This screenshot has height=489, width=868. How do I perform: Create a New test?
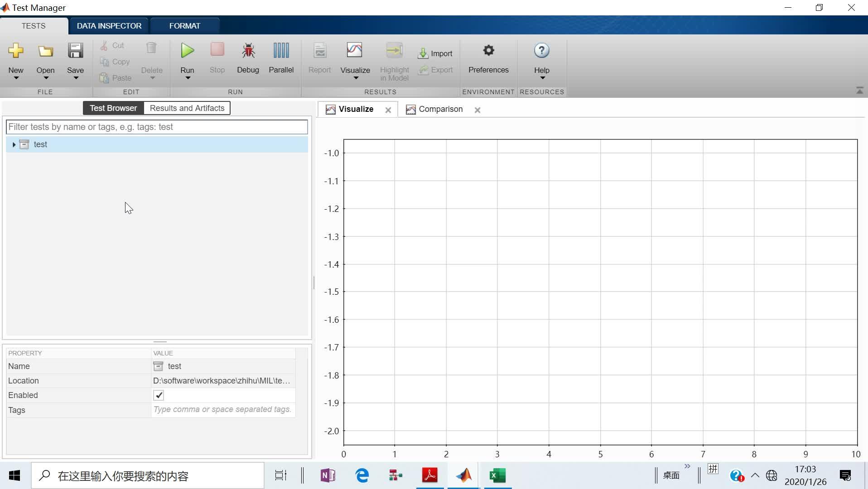coord(16,58)
